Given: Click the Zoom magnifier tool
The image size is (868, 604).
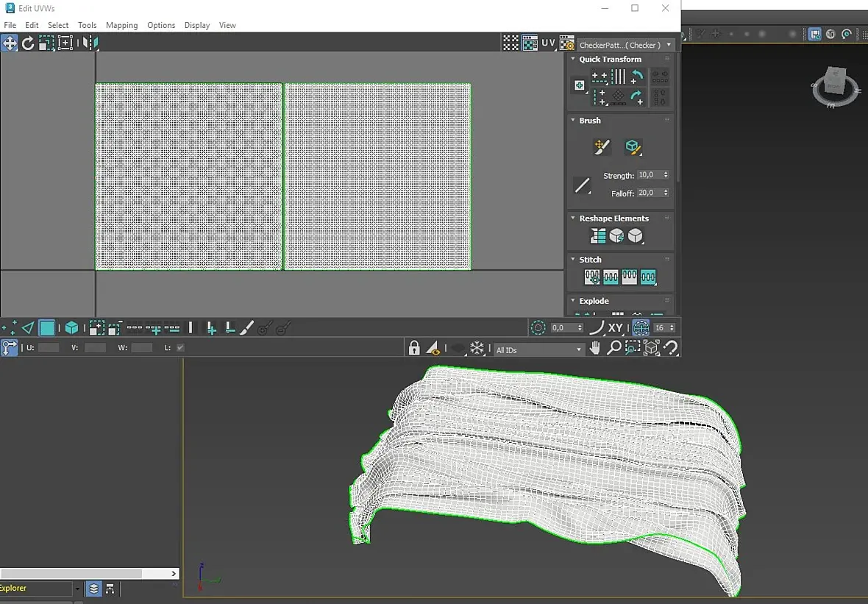Looking at the screenshot, I should (613, 348).
